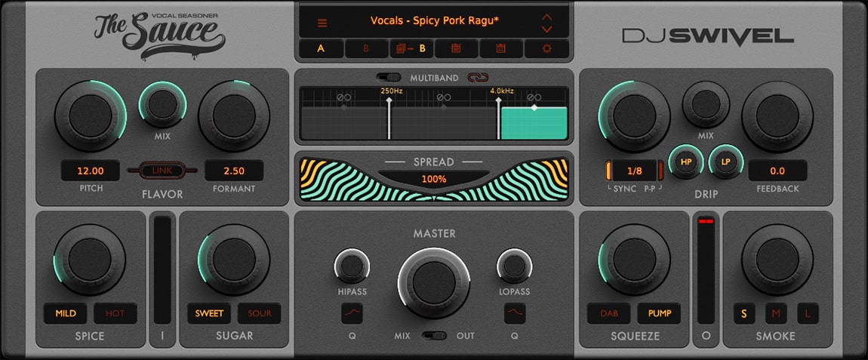Click the LOPASS Q slope icon
The height and width of the screenshot is (360, 868).
tap(514, 313)
